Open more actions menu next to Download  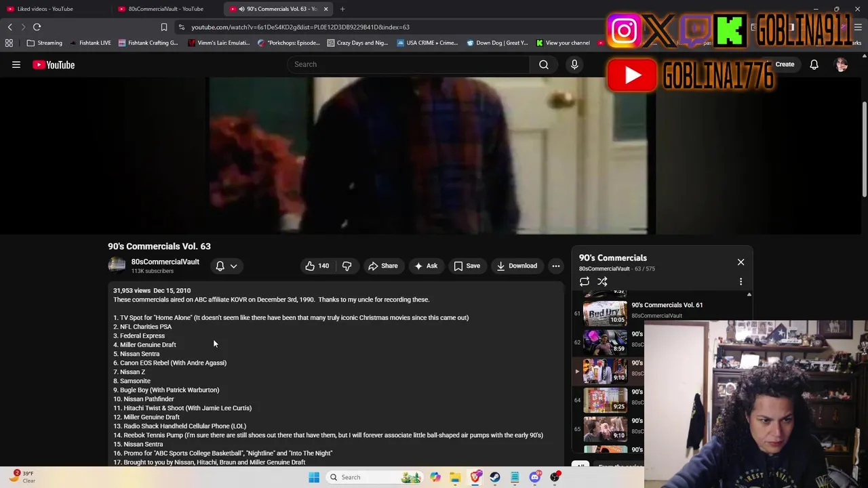coord(556,266)
